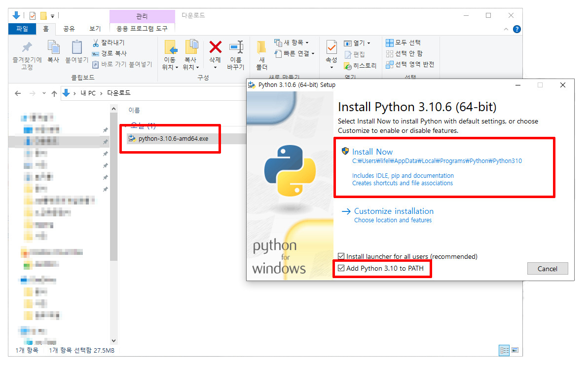Click the Name (이름) column header
588x367 pixels.
pyautogui.click(x=134, y=110)
